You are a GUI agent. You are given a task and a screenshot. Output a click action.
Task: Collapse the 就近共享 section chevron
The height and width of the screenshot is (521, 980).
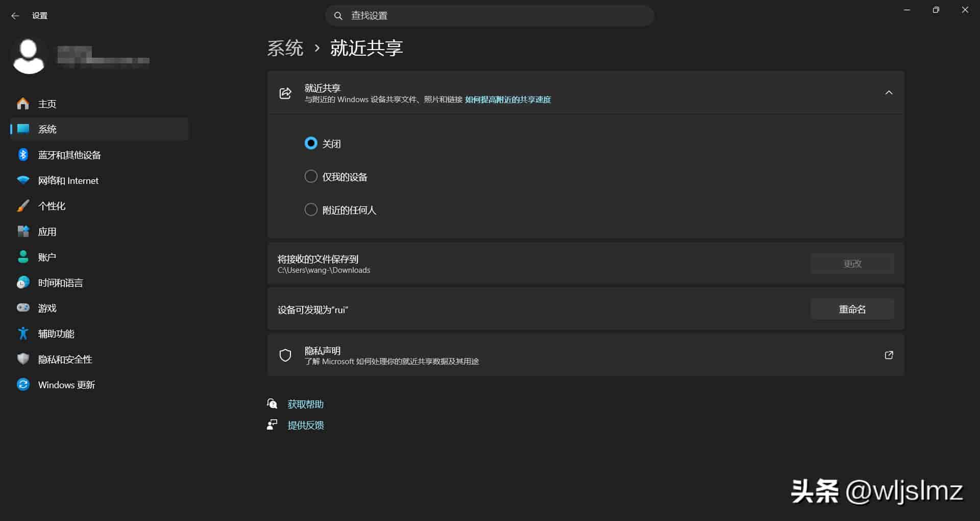889,93
